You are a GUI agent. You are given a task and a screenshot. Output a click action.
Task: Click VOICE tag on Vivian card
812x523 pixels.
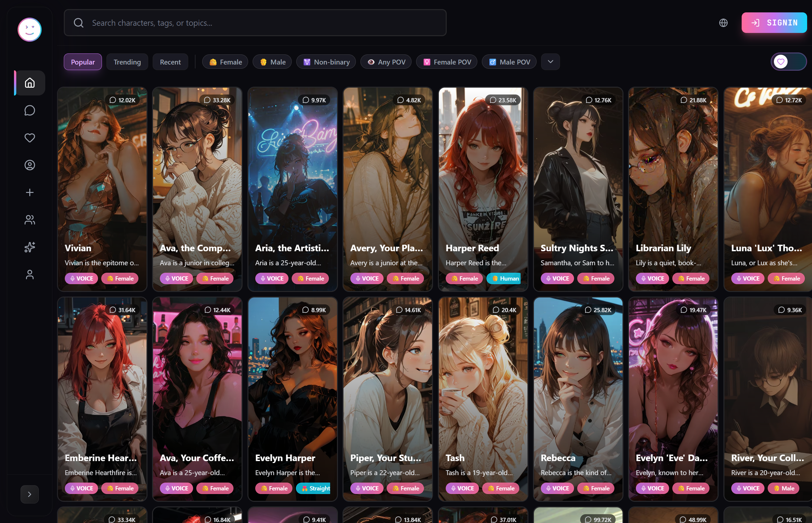pyautogui.click(x=81, y=279)
